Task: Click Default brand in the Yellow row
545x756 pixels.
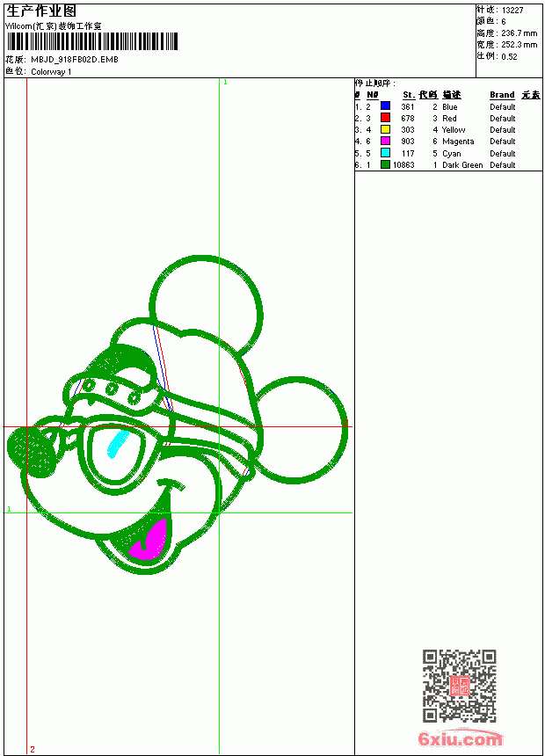Action: tap(503, 130)
